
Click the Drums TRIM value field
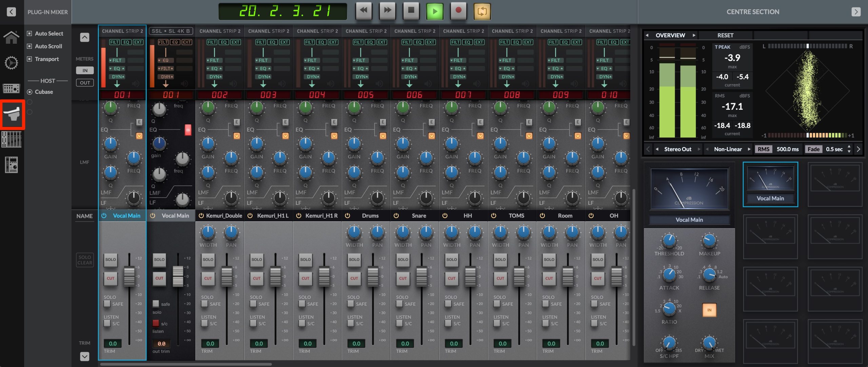356,344
